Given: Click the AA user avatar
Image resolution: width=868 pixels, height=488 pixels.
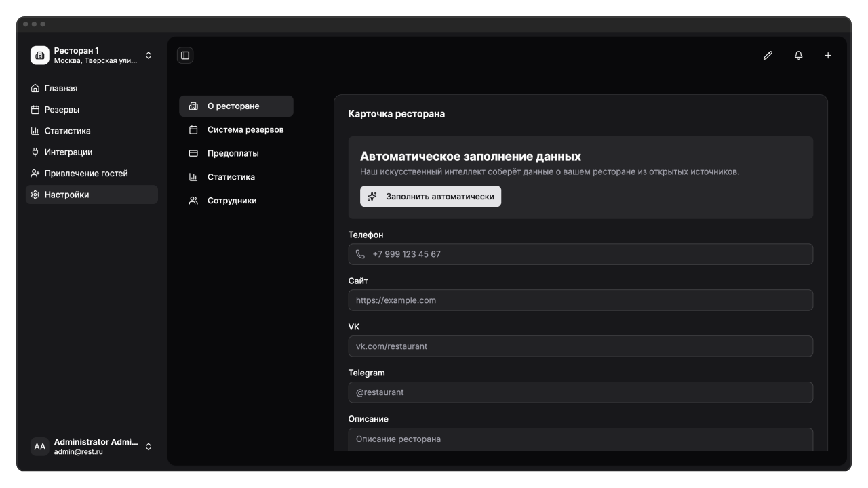Looking at the screenshot, I should [40, 447].
